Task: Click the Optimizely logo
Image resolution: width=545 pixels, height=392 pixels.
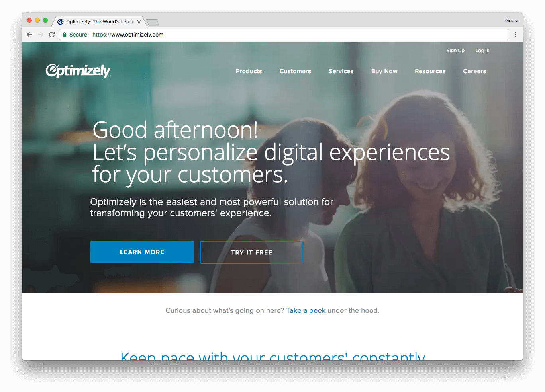Action: 78,71
